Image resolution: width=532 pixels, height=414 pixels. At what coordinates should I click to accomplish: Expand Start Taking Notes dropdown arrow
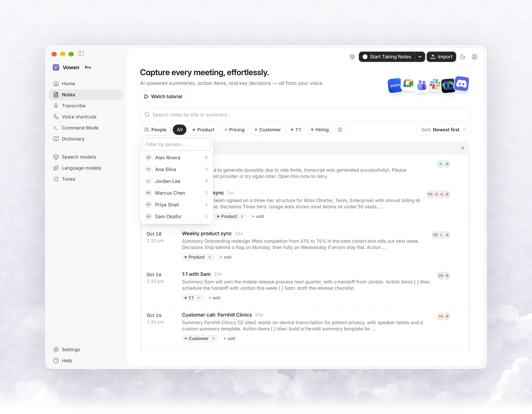pyautogui.click(x=420, y=57)
